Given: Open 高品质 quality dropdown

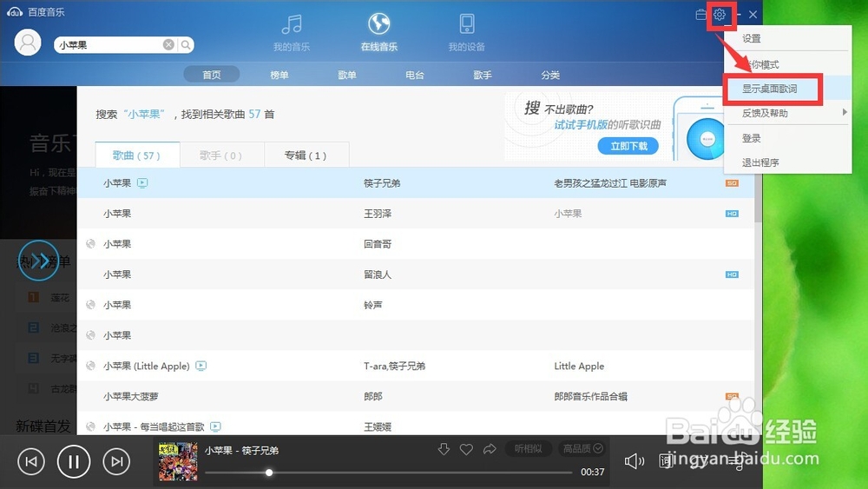Looking at the screenshot, I should (583, 448).
